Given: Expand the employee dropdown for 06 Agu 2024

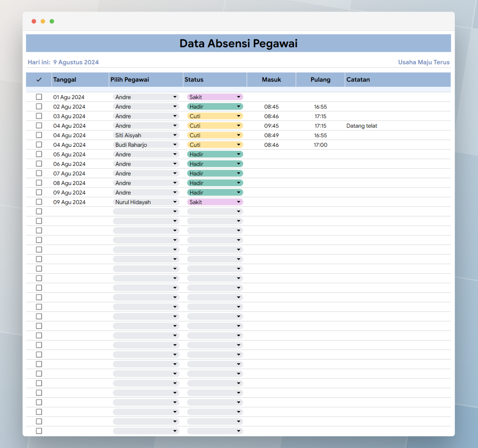Looking at the screenshot, I should click(x=146, y=164).
